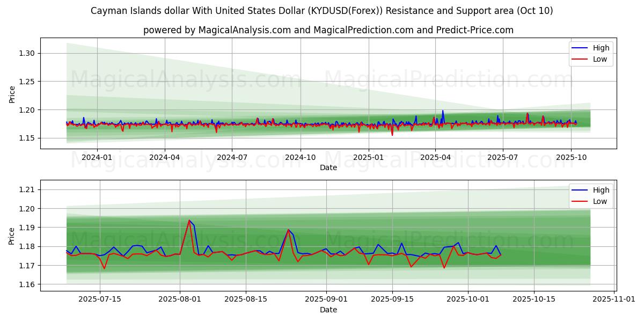Click the 1.16 price tick on bottom chart

pyautogui.click(x=26, y=284)
